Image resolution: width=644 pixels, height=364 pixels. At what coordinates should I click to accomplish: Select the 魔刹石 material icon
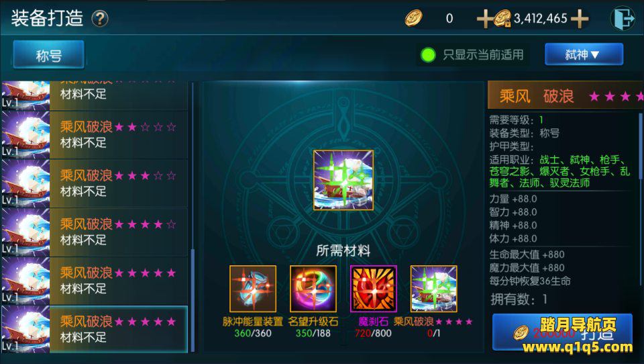coord(374,289)
